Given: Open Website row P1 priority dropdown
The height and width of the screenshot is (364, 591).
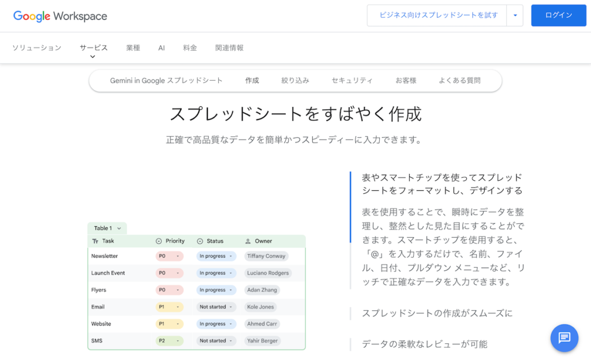Looking at the screenshot, I should point(169,324).
